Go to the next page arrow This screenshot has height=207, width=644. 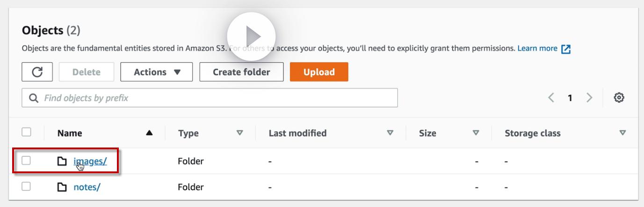pyautogui.click(x=589, y=97)
